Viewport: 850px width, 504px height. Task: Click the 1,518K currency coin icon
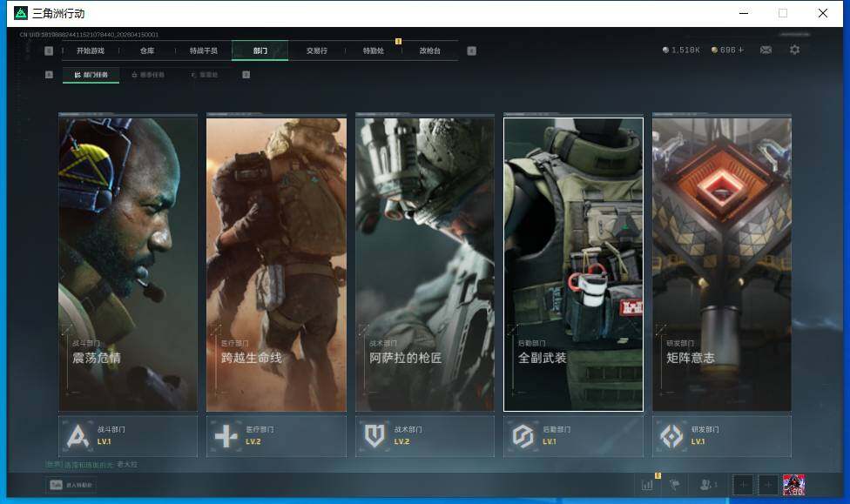[x=665, y=50]
